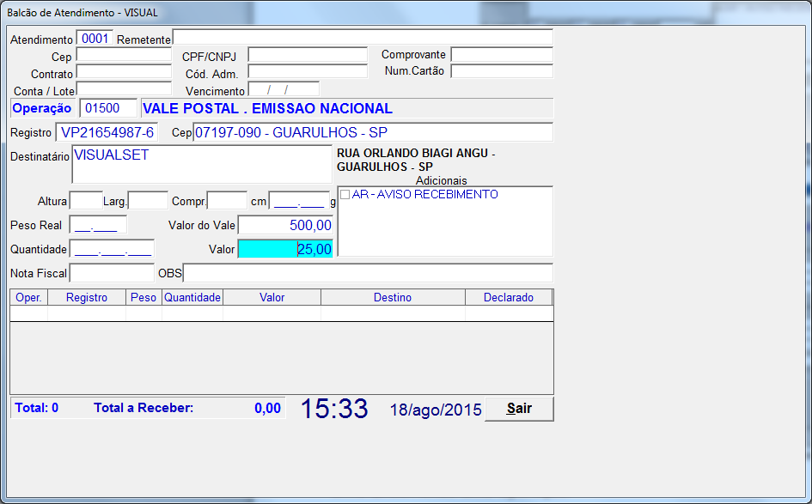Viewport: 812px width, 504px height.
Task: Click the Registro column header
Action: [87, 298]
